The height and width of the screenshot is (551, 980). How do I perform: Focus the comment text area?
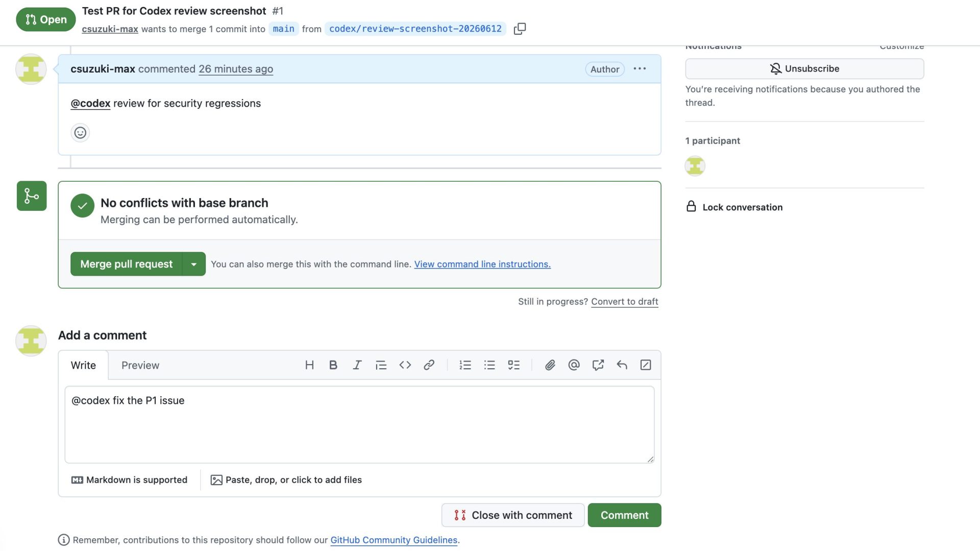(359, 425)
